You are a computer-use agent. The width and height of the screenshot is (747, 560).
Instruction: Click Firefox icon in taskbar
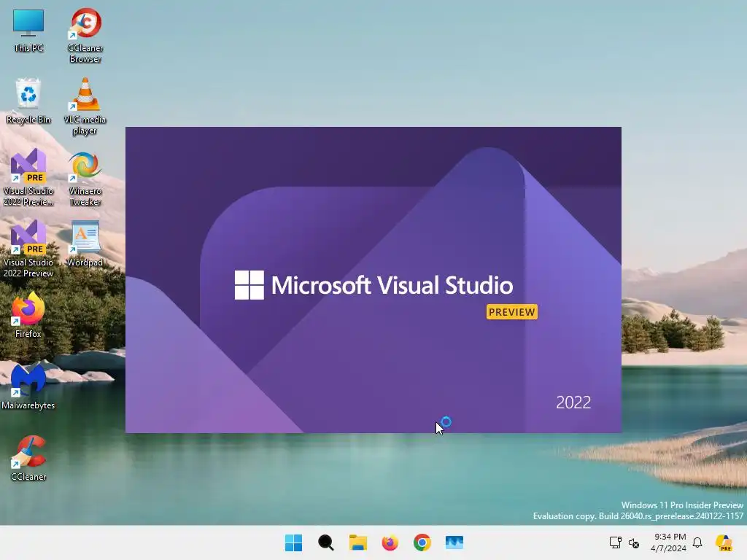pyautogui.click(x=390, y=542)
